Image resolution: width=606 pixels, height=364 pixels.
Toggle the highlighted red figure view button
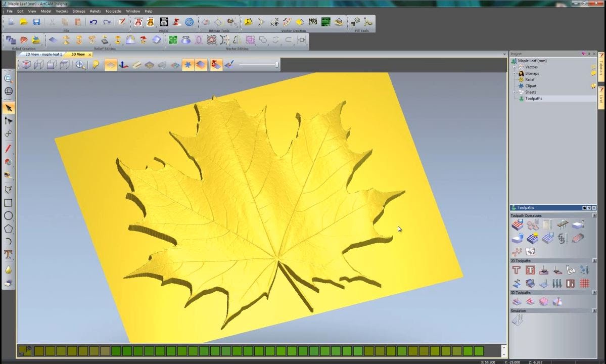tap(216, 65)
